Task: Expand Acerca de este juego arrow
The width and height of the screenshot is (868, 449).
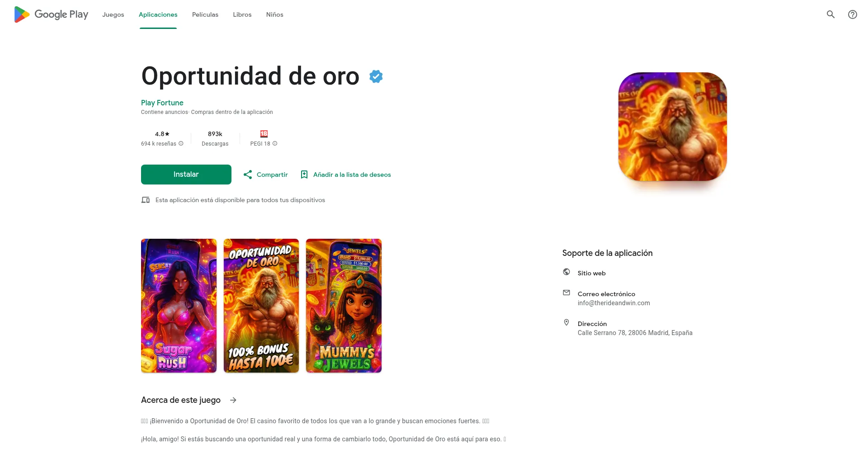Action: click(233, 400)
